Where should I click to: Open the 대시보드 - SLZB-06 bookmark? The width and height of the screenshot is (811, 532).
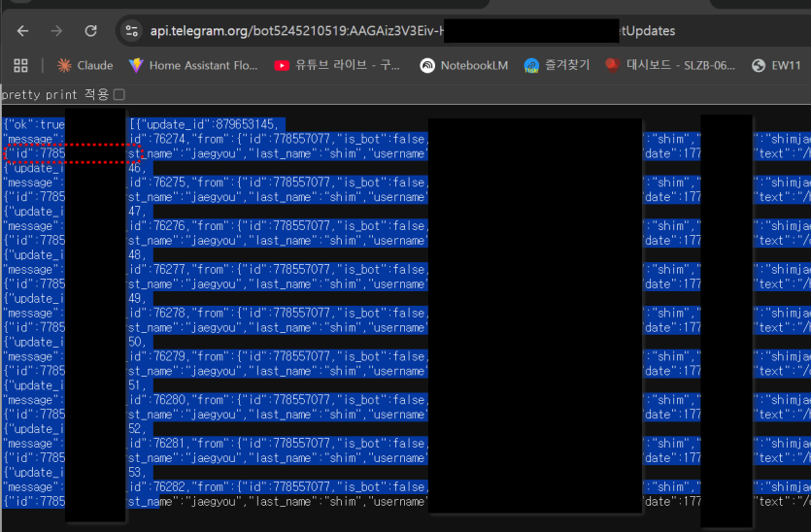[x=670, y=66]
